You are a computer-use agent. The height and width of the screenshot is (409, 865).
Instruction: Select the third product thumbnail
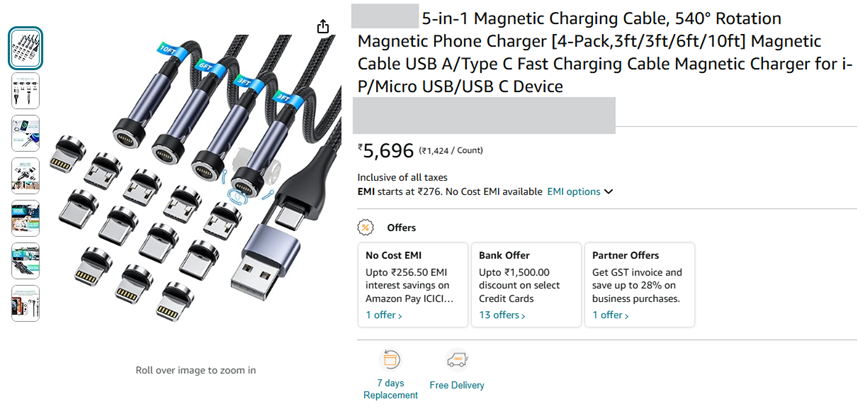tap(26, 133)
